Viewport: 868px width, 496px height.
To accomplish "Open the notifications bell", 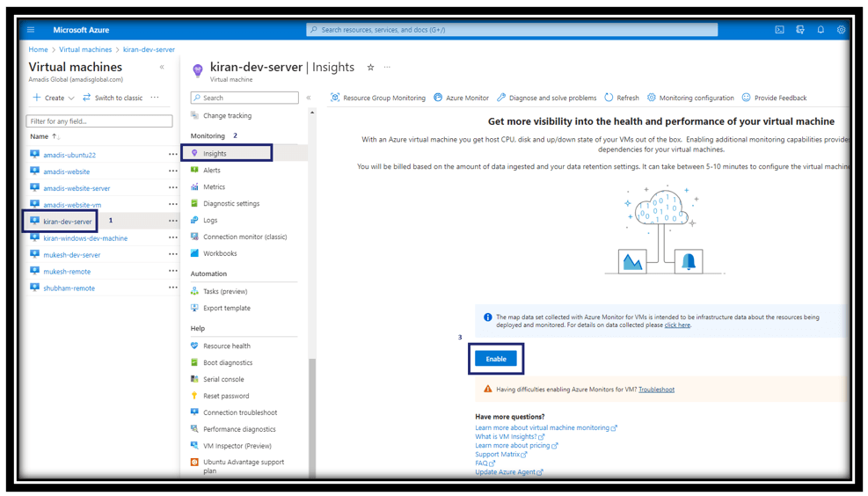I will (x=821, y=30).
